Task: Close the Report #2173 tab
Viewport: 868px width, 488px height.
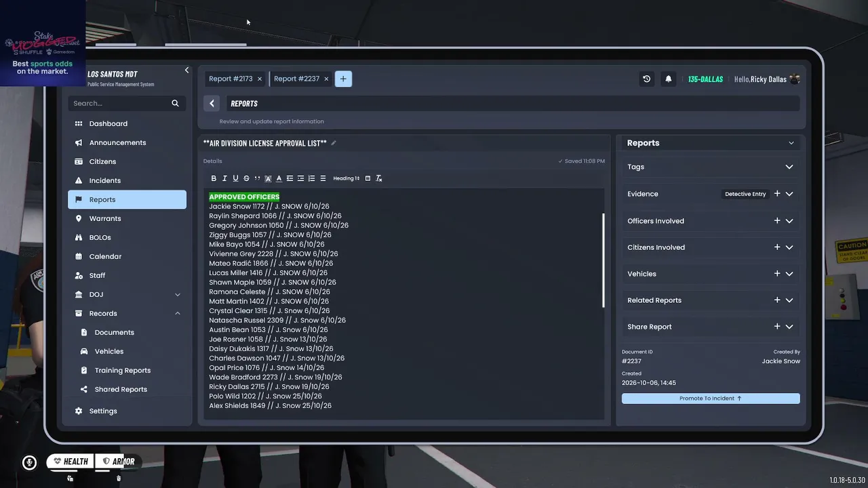Action: 259,79
